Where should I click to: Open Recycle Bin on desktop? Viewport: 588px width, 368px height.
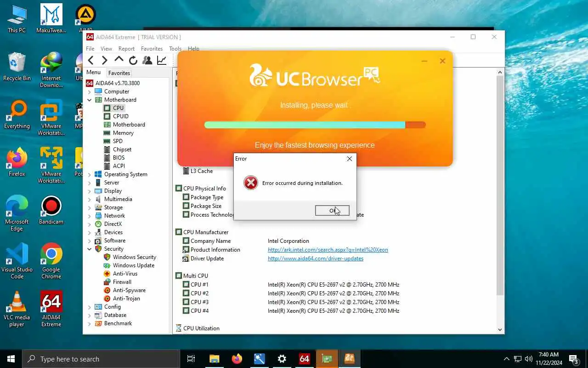(17, 67)
